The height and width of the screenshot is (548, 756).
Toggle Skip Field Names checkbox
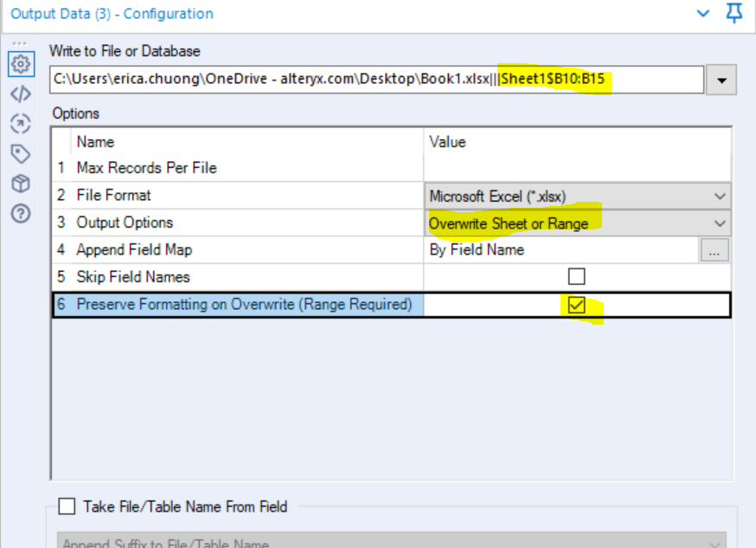tap(576, 277)
